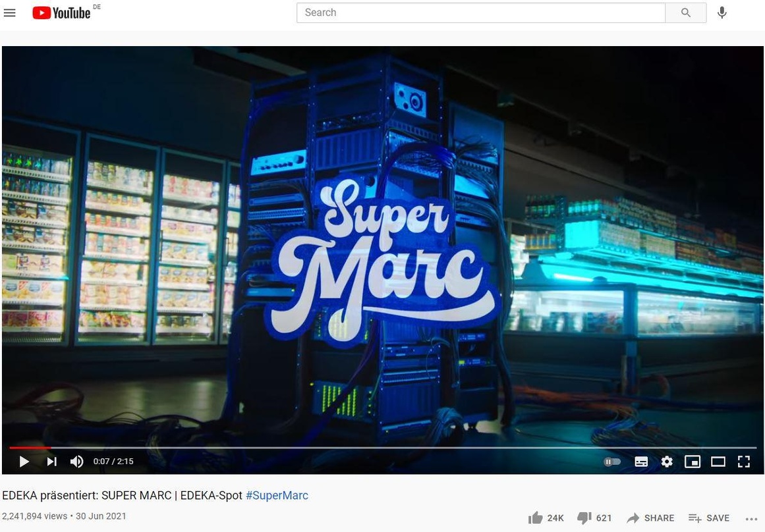Open more actions three-dot menu
Screen dimensions: 765x532
coord(752,518)
